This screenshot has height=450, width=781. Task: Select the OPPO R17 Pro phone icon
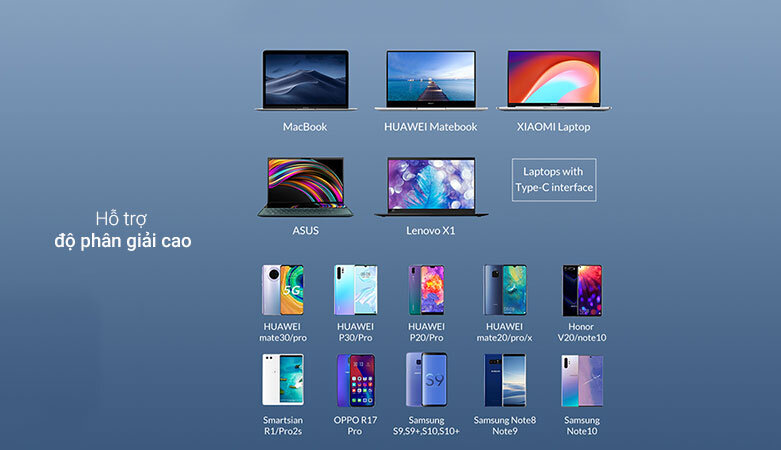[x=355, y=380]
